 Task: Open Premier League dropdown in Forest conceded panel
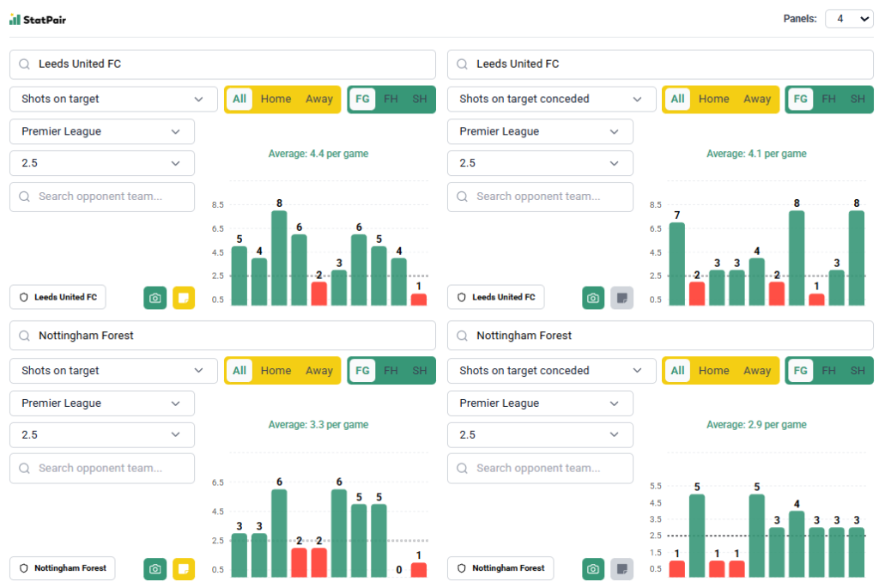pos(540,403)
